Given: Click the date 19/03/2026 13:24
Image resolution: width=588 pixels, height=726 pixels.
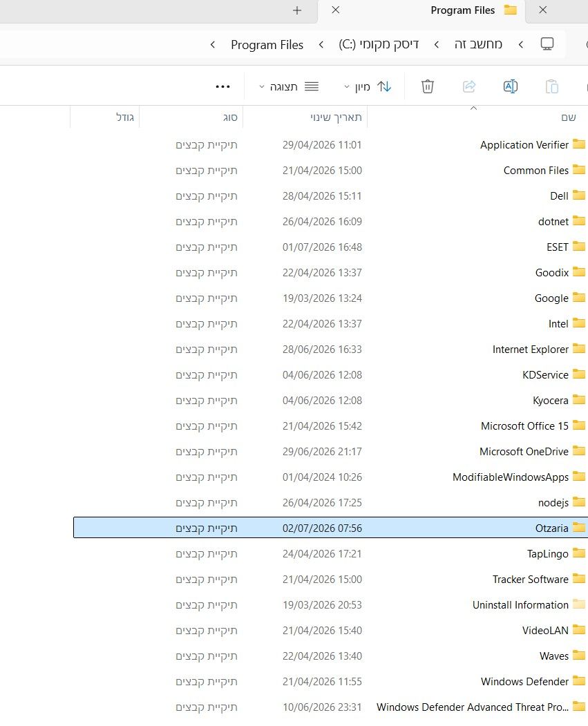Looking at the screenshot, I should (322, 298).
